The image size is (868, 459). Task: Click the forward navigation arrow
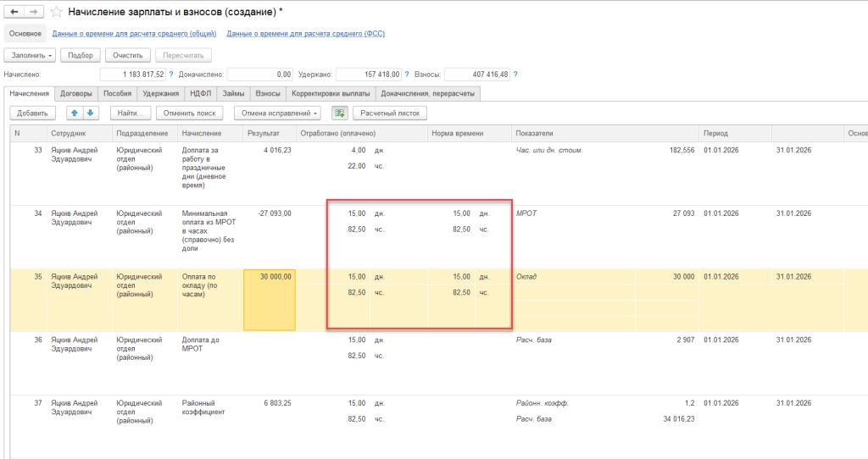[x=34, y=12]
